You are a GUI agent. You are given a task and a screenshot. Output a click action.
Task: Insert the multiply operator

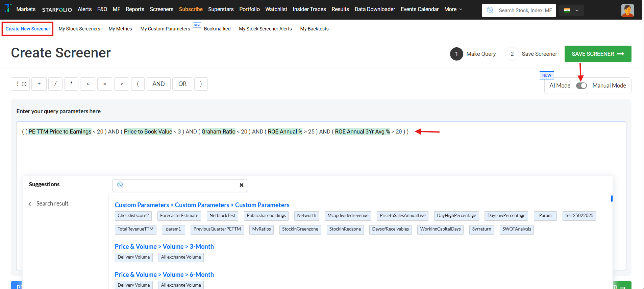coord(71,84)
